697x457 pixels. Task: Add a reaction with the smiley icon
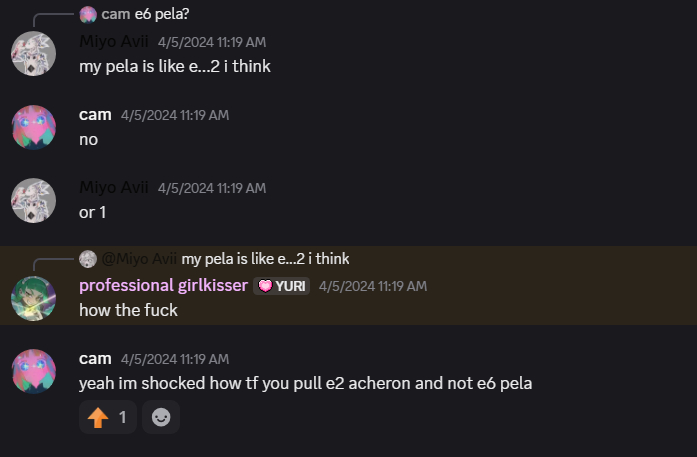tap(161, 417)
